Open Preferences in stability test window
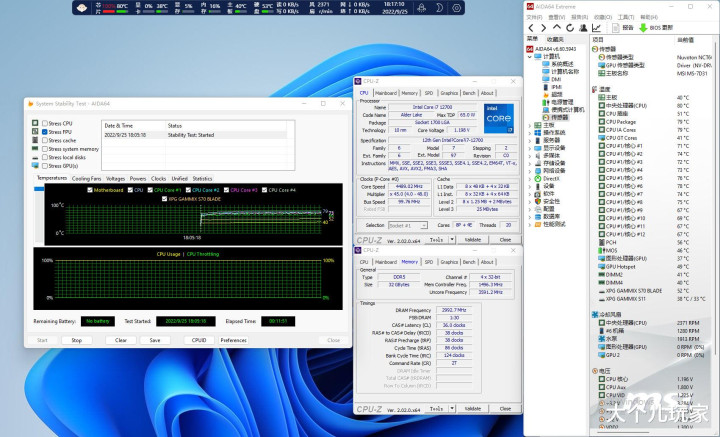Image resolution: width=720 pixels, height=437 pixels. pyautogui.click(x=234, y=340)
